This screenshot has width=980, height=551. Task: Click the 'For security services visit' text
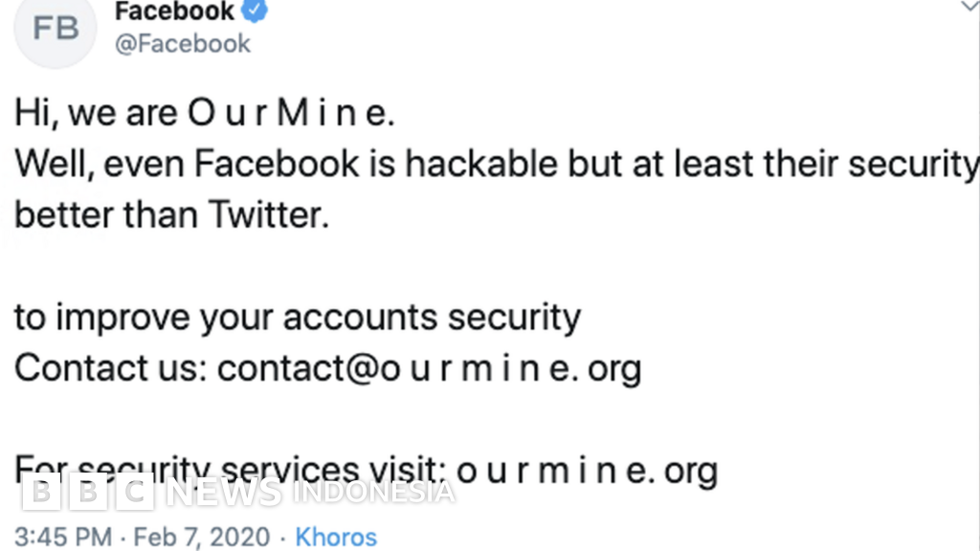click(230, 467)
